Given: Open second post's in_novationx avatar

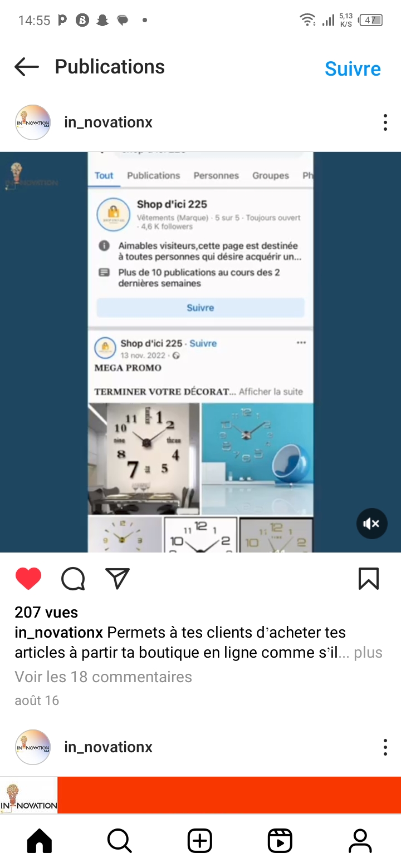Looking at the screenshot, I should [x=33, y=747].
